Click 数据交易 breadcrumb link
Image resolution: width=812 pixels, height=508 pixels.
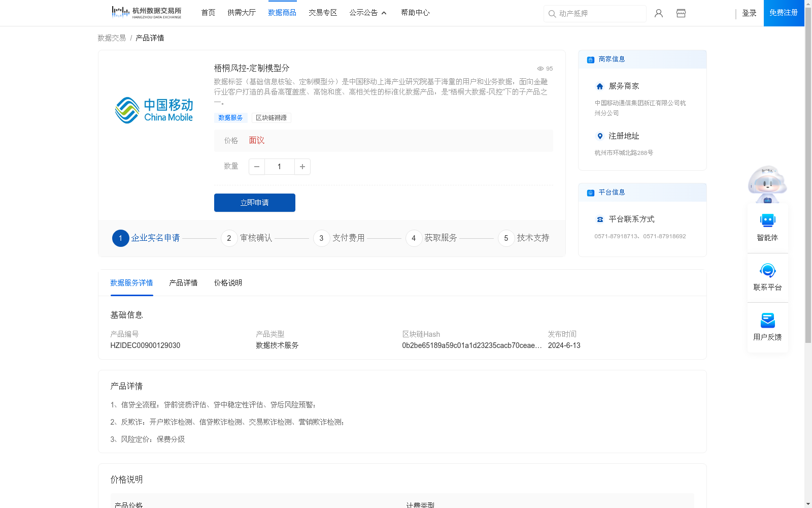pos(112,38)
